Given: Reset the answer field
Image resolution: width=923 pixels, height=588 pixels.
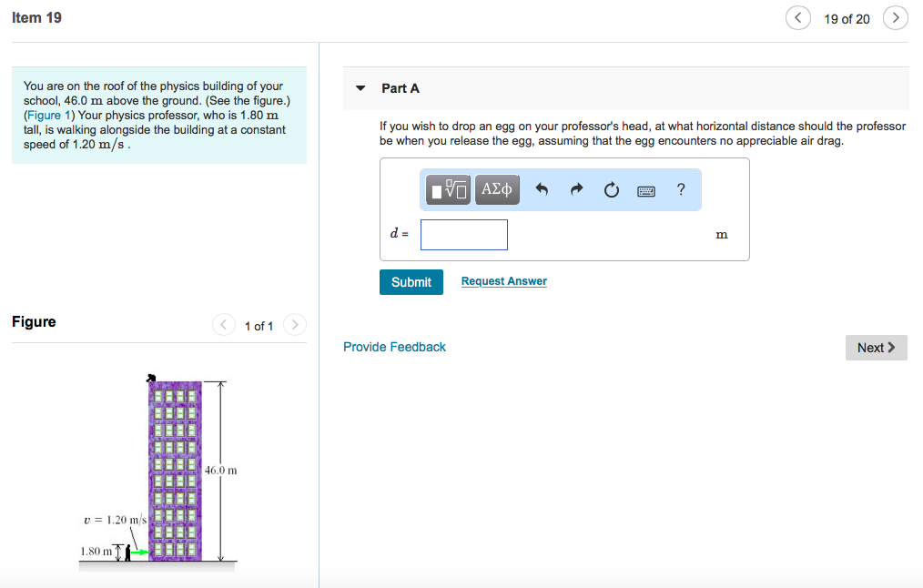Looking at the screenshot, I should (611, 189).
